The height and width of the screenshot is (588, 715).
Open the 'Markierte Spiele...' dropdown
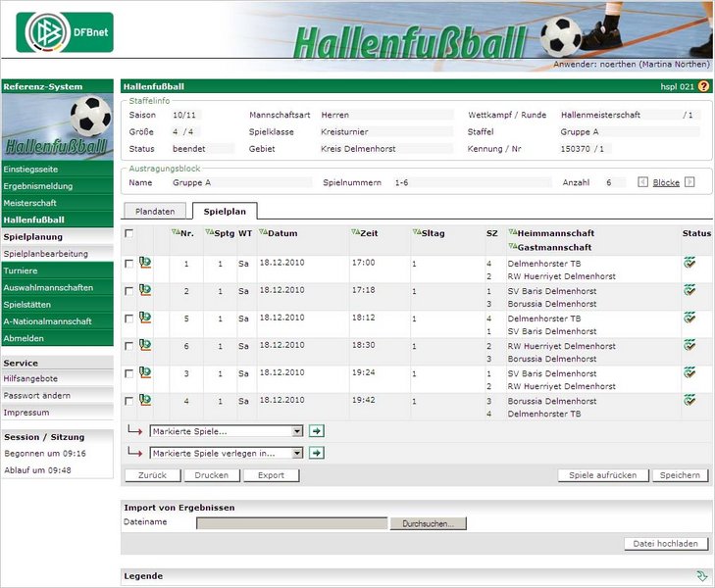click(x=227, y=431)
